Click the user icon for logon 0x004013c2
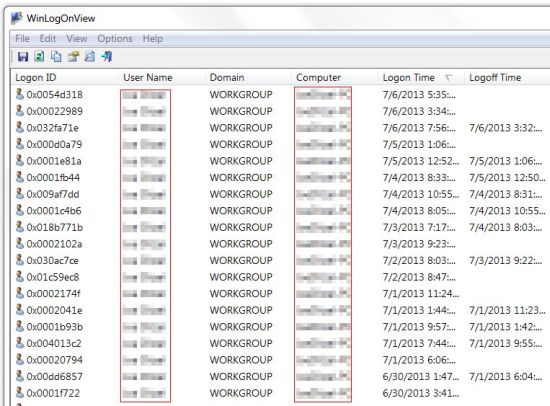 (x=20, y=343)
